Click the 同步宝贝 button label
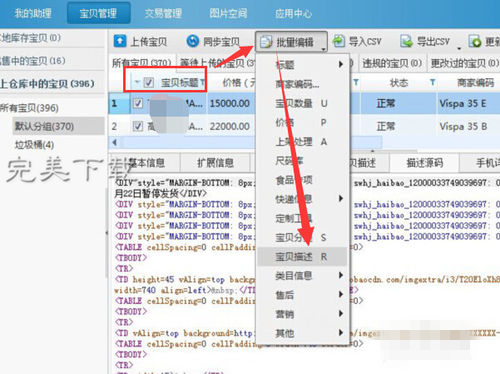The image size is (500, 374). (x=221, y=42)
